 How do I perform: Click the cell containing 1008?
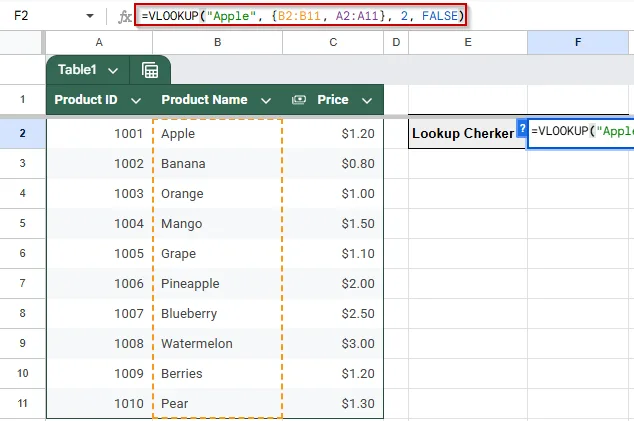click(x=99, y=343)
